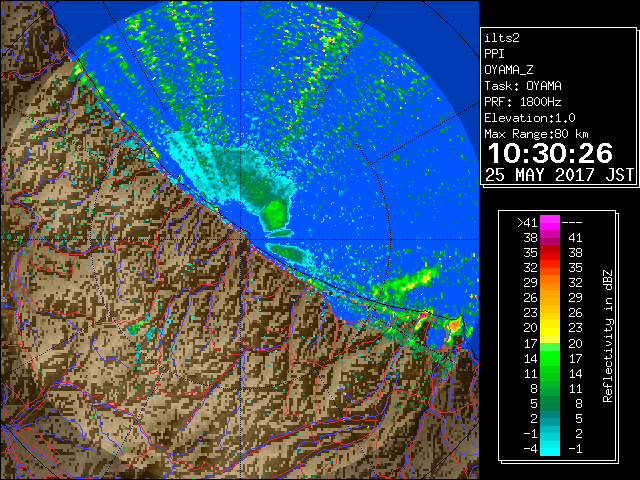This screenshot has height=480, width=640.
Task: Click the "-4" legend value
Action: point(530,449)
